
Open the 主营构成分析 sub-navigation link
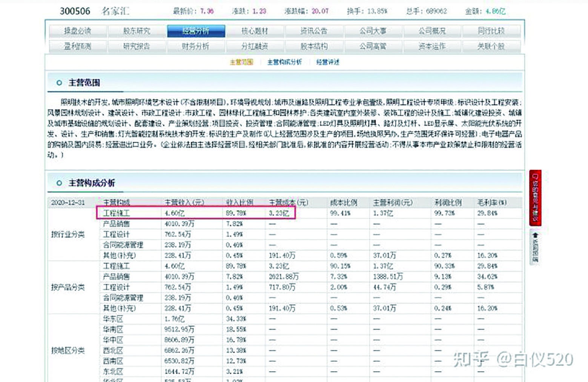click(x=284, y=62)
